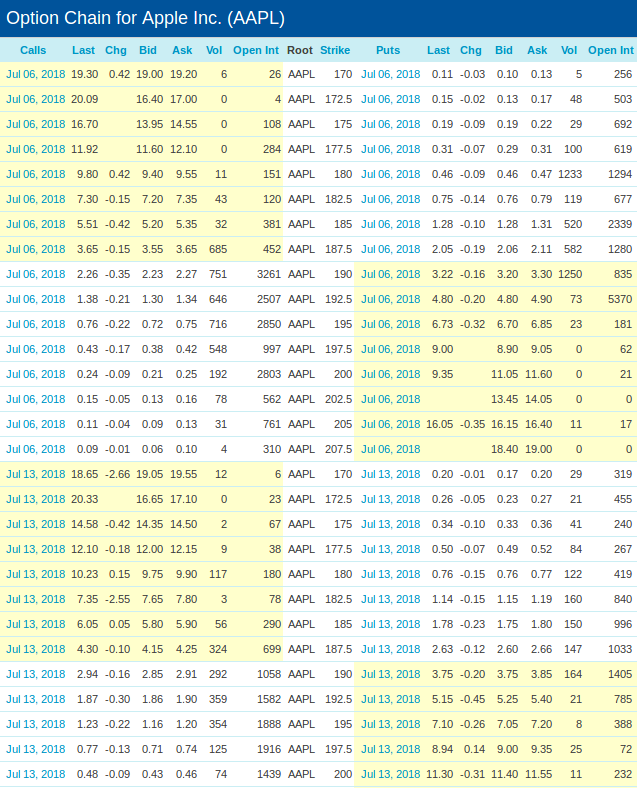Image resolution: width=637 pixels, height=788 pixels.
Task: Open the Jul 06, 2018 call link at strike 170
Action: 36,74
